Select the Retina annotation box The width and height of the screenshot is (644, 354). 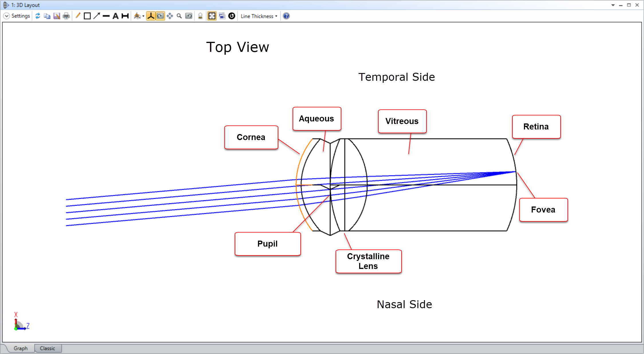536,127
